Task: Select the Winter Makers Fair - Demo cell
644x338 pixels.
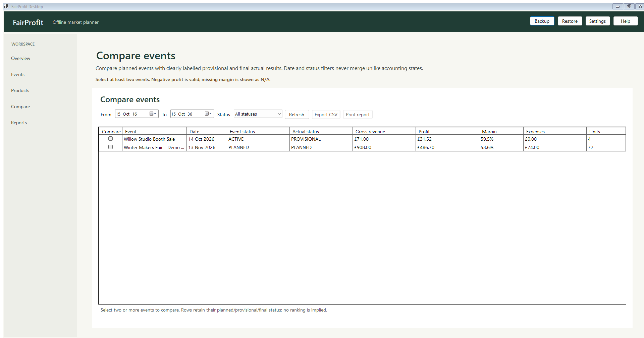Action: pyautogui.click(x=154, y=147)
